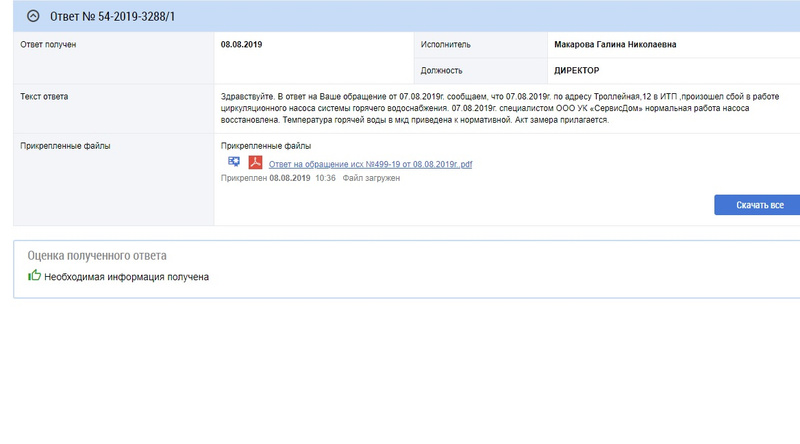Click the Текст ответа row label
800x444 pixels.
pos(44,96)
